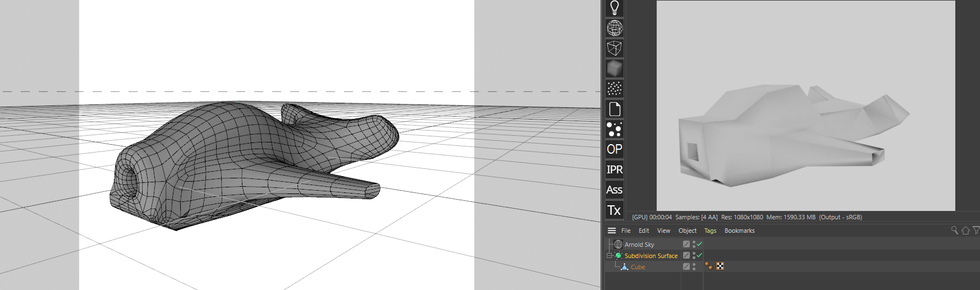Screen dimensions: 980x290
Task: Toggle layer box for Subdivision Surface
Action: pyautogui.click(x=686, y=255)
